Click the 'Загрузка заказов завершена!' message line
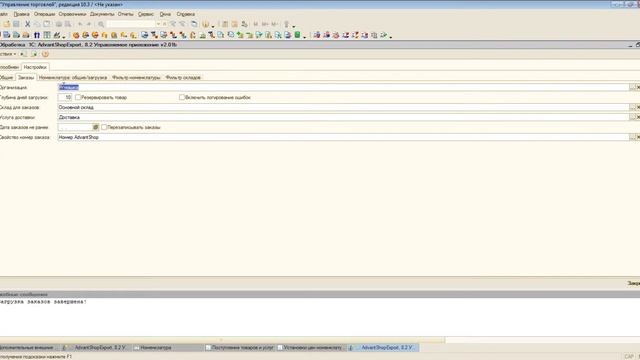This screenshot has height=360, width=640. (x=43, y=302)
